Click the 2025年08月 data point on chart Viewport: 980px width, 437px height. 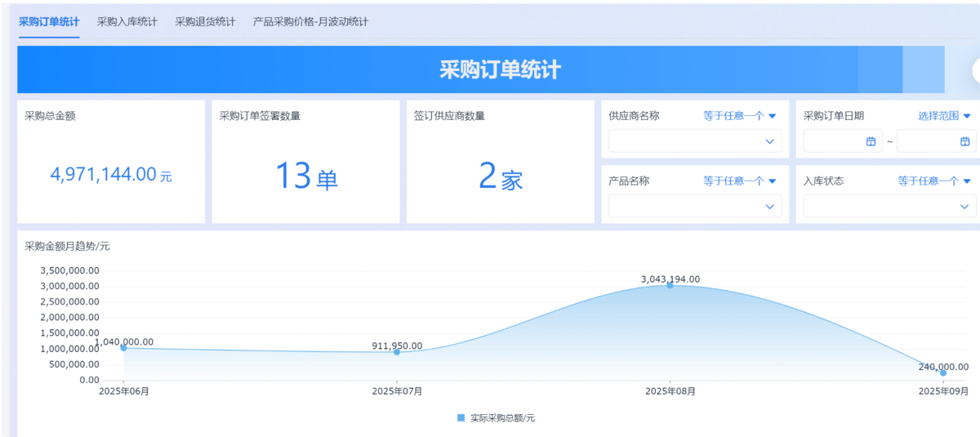(670, 285)
